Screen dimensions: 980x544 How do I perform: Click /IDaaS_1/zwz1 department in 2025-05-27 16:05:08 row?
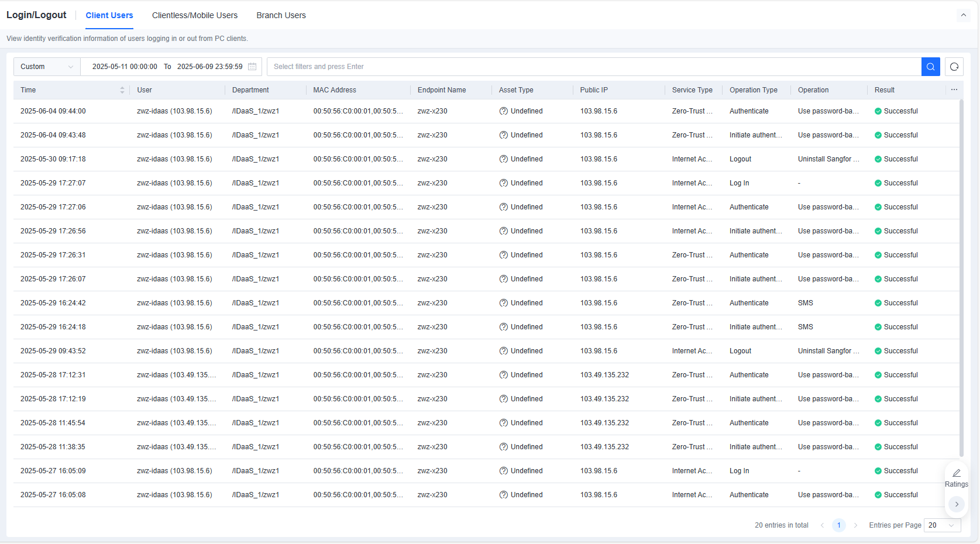[256, 495]
